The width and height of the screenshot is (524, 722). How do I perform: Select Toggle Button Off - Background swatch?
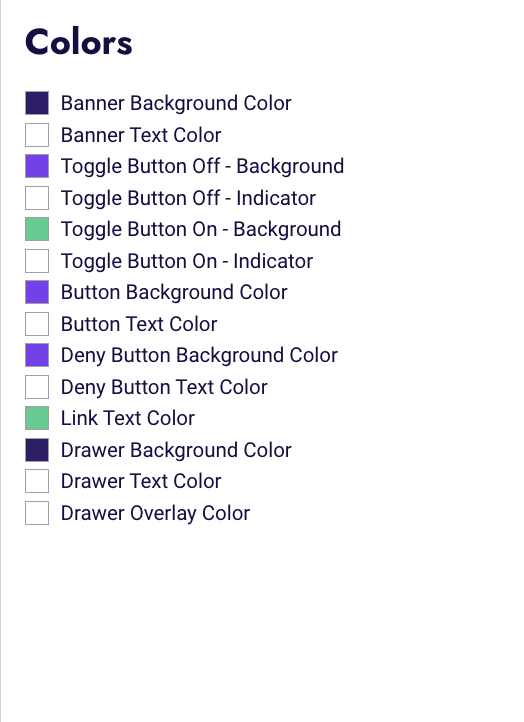(x=37, y=166)
